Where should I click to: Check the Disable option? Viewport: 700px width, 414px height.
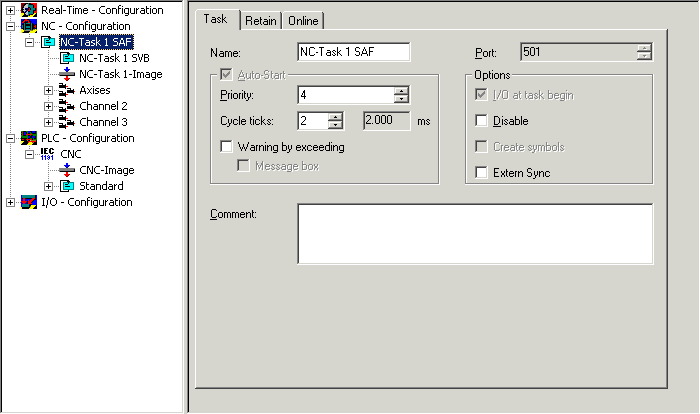click(481, 121)
